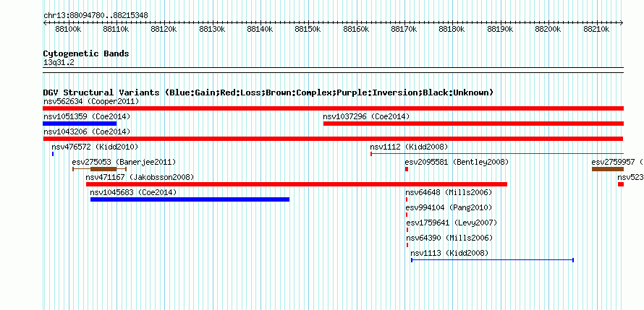Screen dimensions: 644x310
Task: Open the nsv64390 (Mills2006) label
Action: (x=449, y=238)
